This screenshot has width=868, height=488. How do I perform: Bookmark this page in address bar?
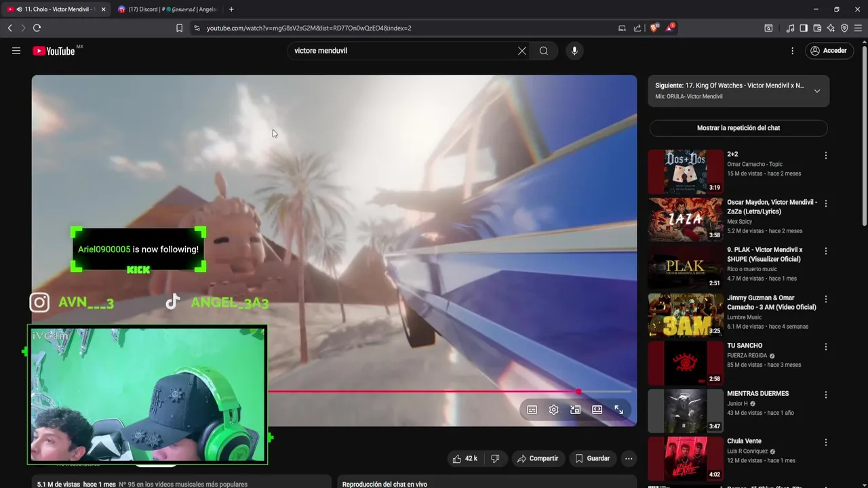[179, 28]
